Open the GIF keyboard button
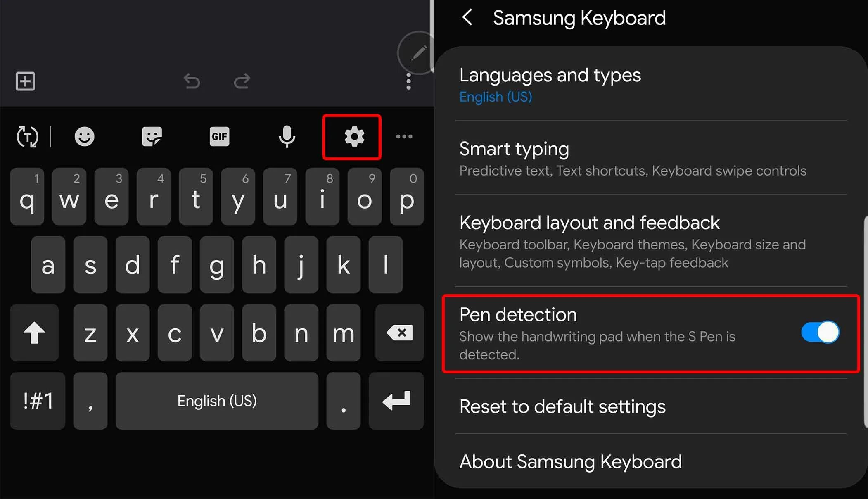Screen dimensions: 868x499 219,137
